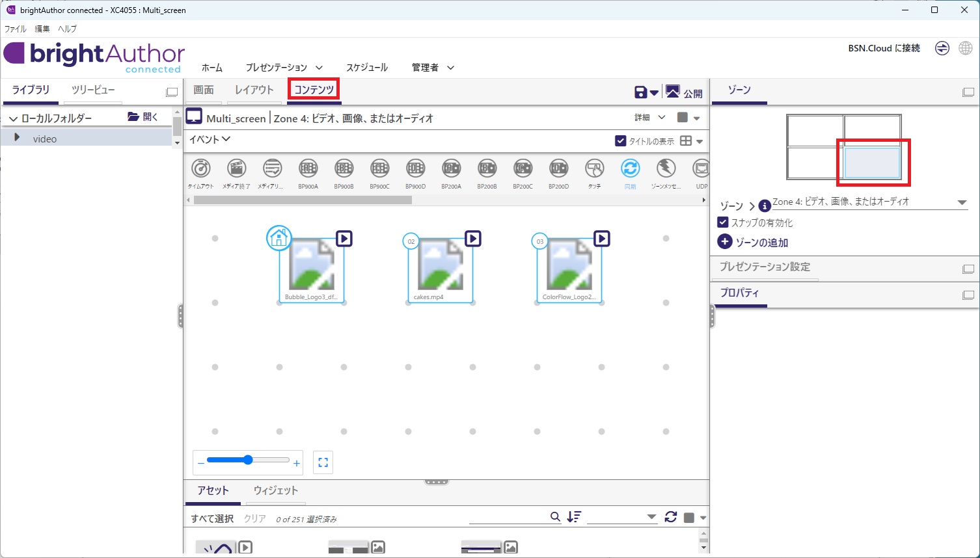Click the Publish (公開) icon button

point(673,92)
